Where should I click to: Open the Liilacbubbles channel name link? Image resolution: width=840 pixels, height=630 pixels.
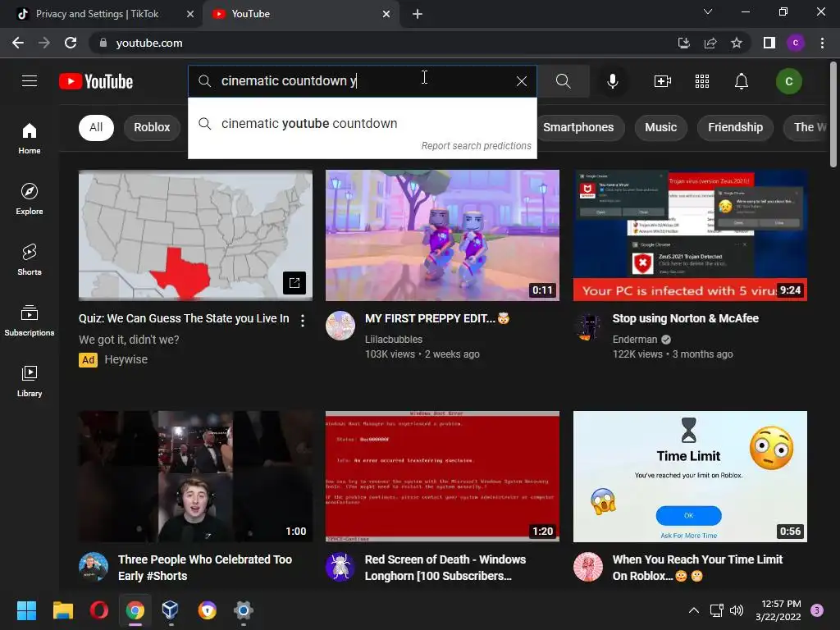tap(394, 339)
